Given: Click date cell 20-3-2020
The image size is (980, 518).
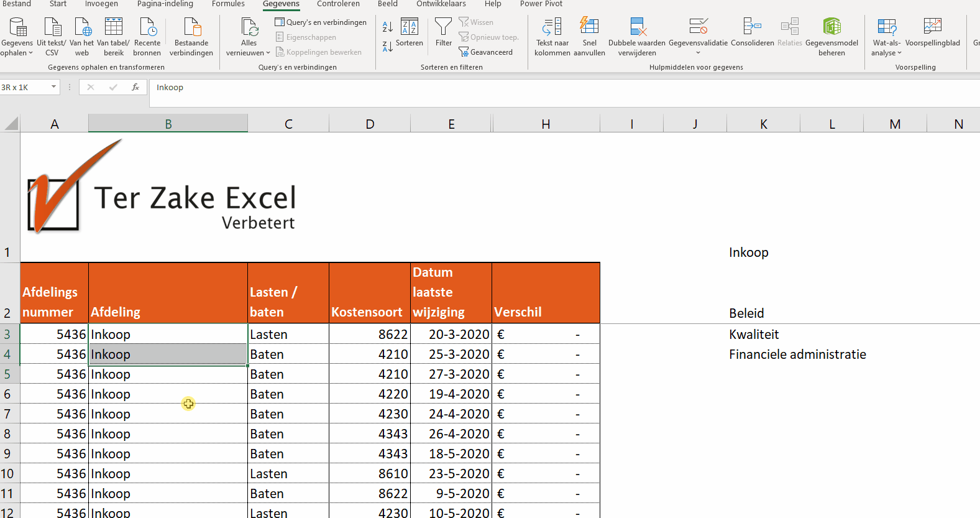Looking at the screenshot, I should click(x=451, y=335).
